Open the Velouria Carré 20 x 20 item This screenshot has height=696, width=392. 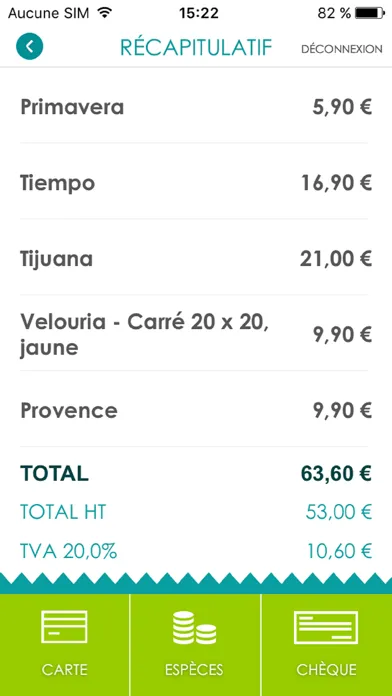[196, 335]
